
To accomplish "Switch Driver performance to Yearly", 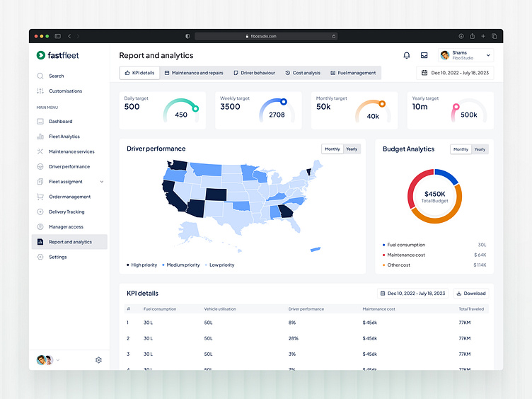I will click(x=352, y=149).
